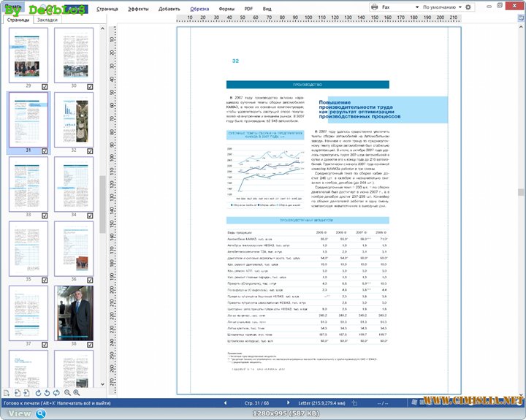Toggle checkbox for page 31 thumbnail
The height and width of the screenshot is (420, 526).
pyautogui.click(x=45, y=150)
